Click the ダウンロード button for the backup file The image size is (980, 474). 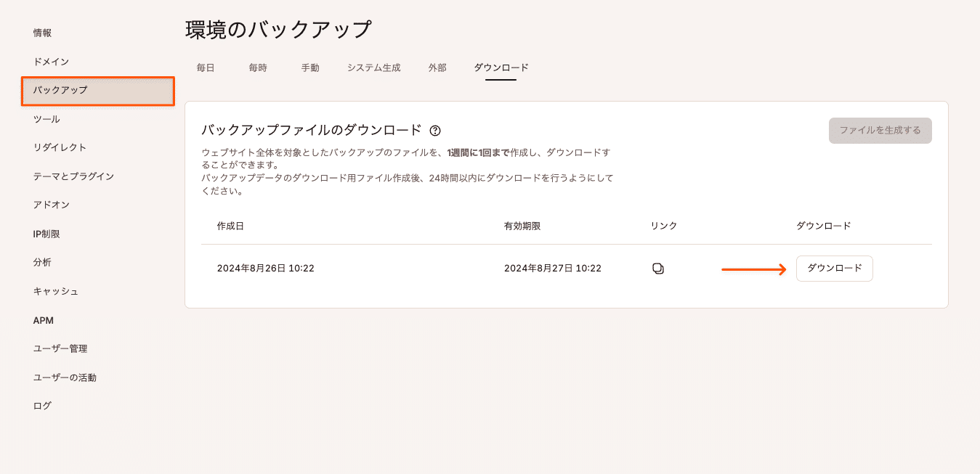(x=834, y=268)
